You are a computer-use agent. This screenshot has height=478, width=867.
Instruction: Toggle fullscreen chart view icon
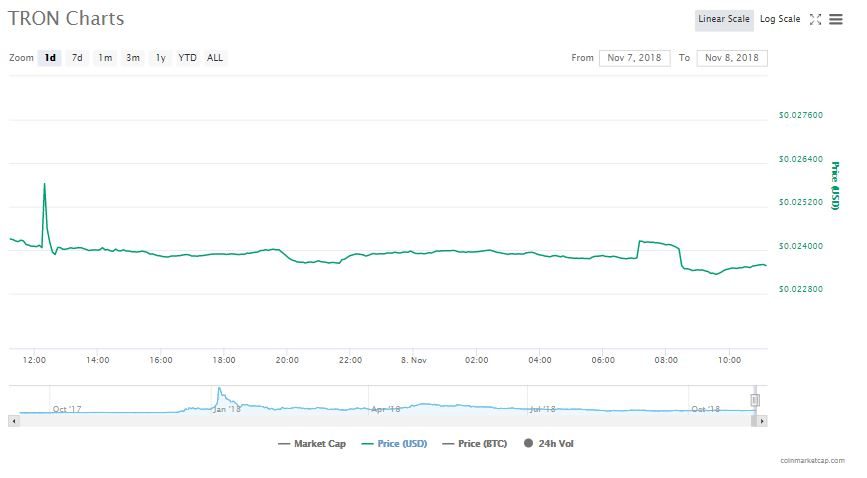815,19
